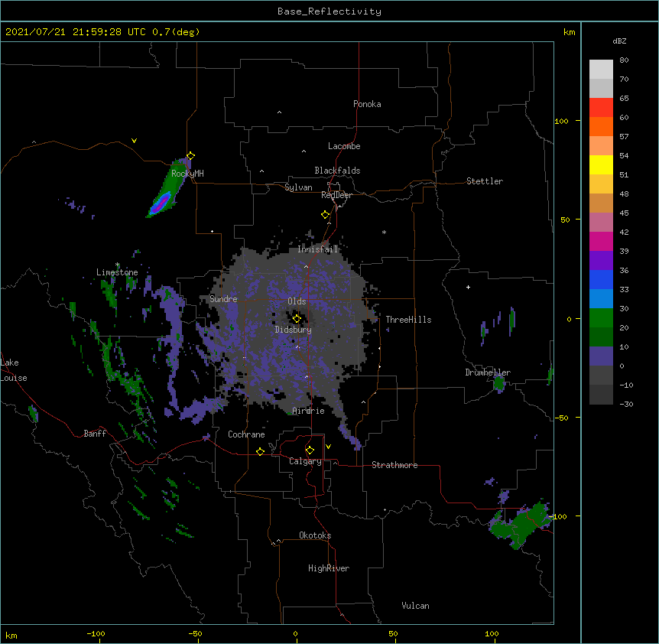Click the RockyMH label
659x644 pixels.
coord(187,174)
